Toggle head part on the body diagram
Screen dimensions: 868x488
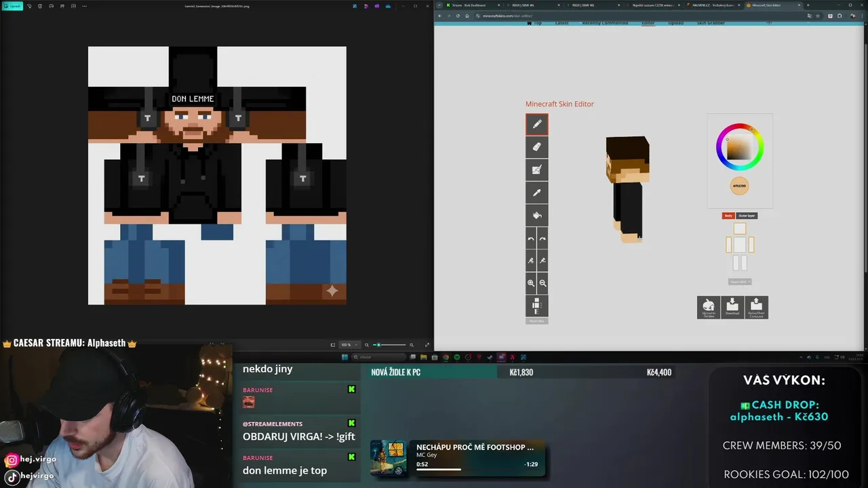[740, 229]
